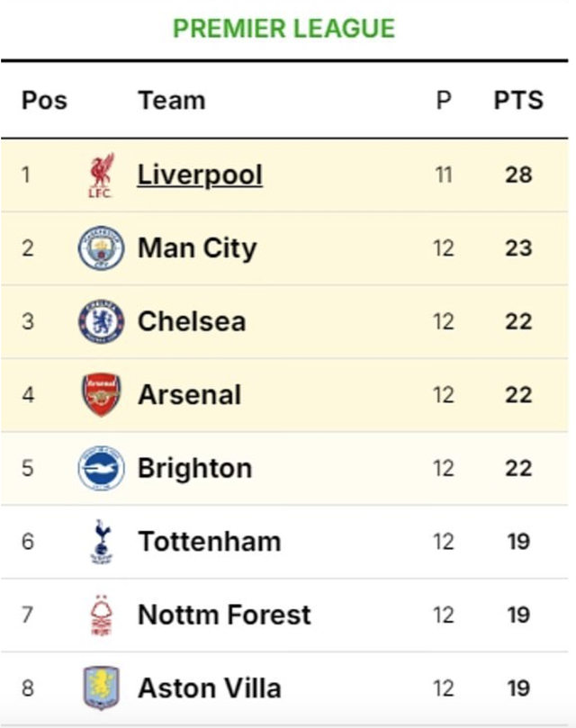
Task: Click the Liverpool club crest icon
Action: point(101,175)
